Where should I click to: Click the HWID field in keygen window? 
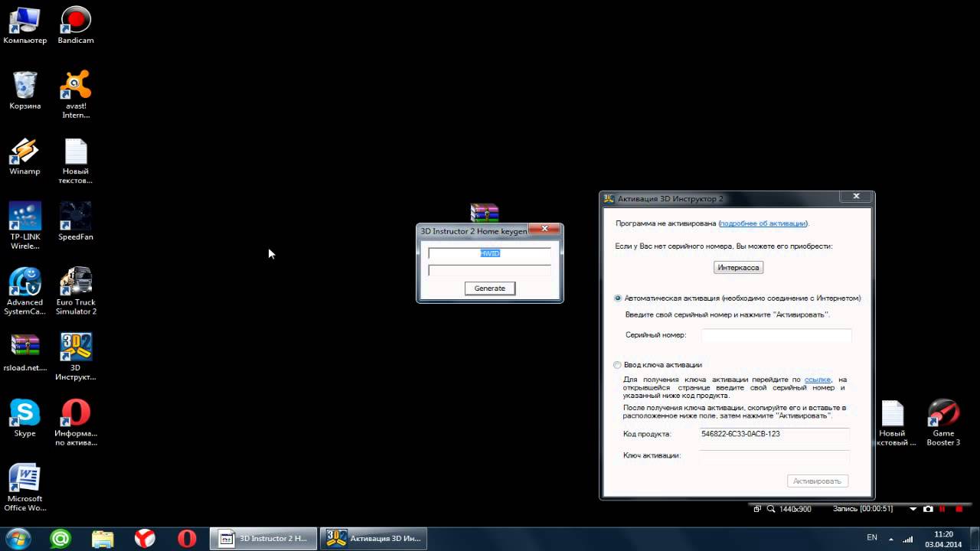tap(490, 253)
